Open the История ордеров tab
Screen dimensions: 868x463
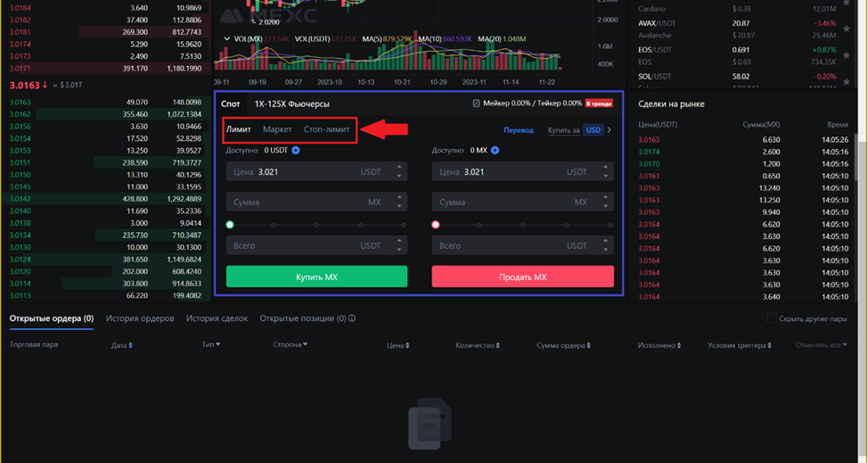pos(140,318)
